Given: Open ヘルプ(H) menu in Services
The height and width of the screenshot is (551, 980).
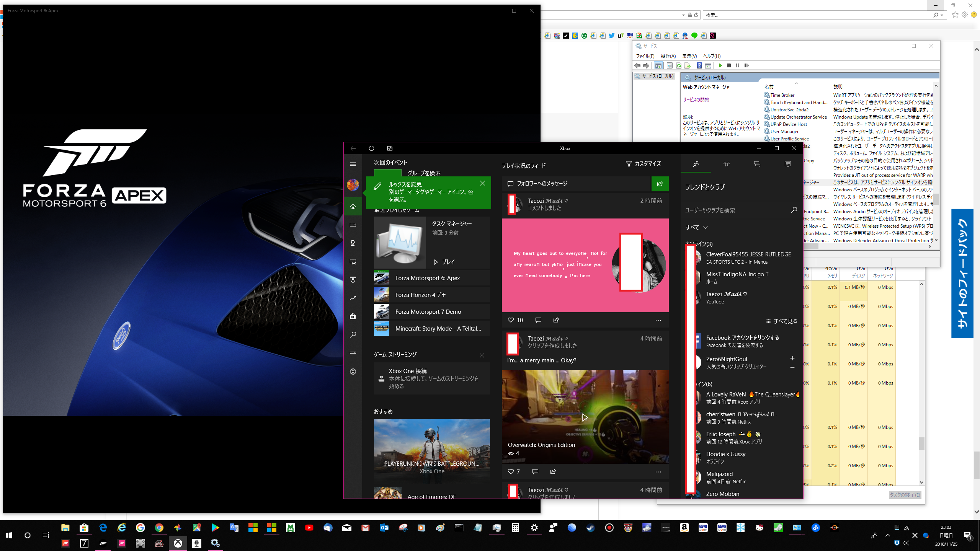Looking at the screenshot, I should coord(712,56).
